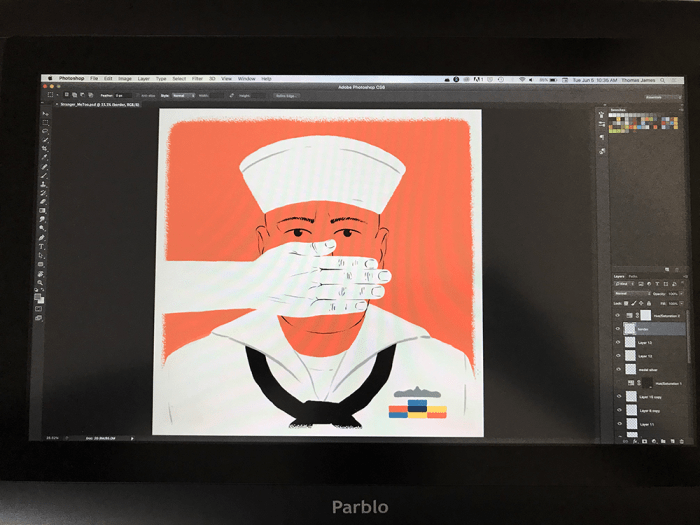Toggle visibility of medal silver layer
This screenshot has height=525, width=700.
(x=619, y=369)
